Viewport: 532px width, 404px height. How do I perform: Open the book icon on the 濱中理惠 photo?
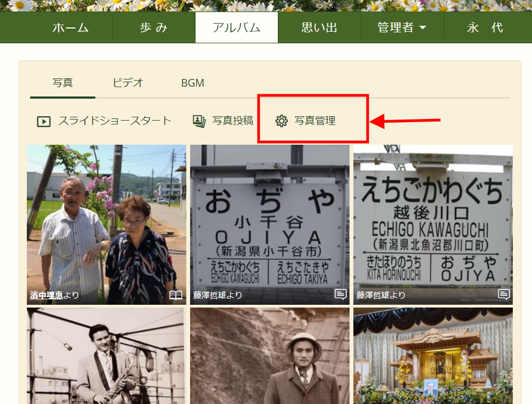pyautogui.click(x=176, y=295)
